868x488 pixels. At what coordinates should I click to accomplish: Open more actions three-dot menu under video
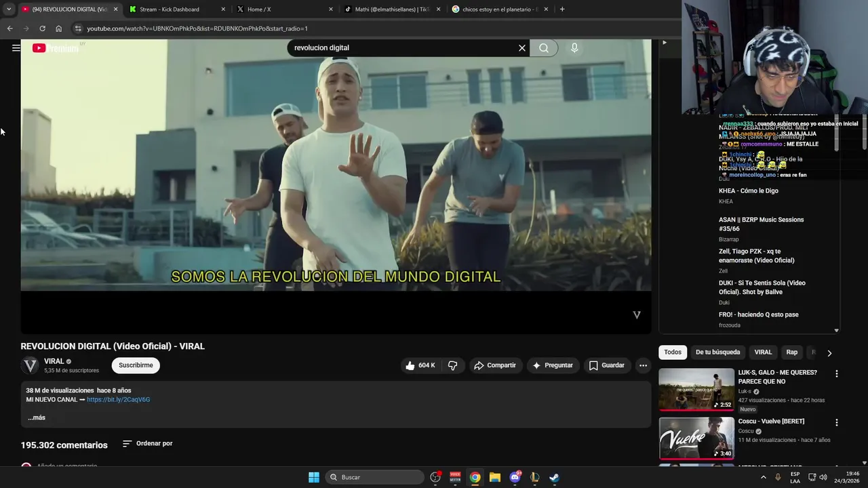coord(643,365)
